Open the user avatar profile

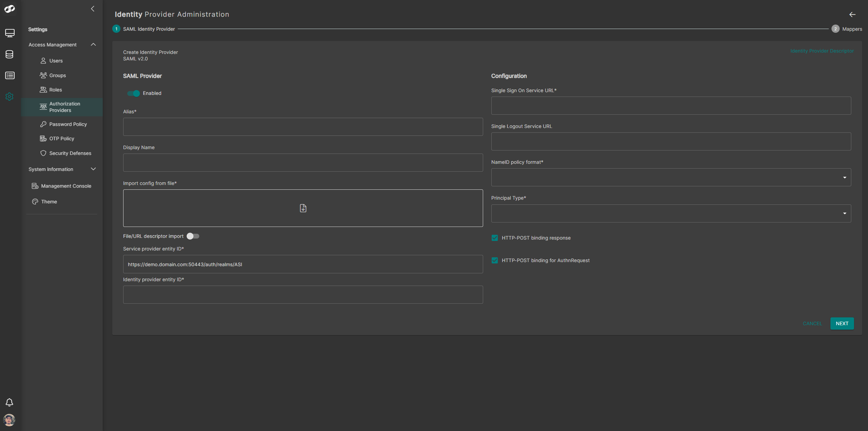point(10,420)
